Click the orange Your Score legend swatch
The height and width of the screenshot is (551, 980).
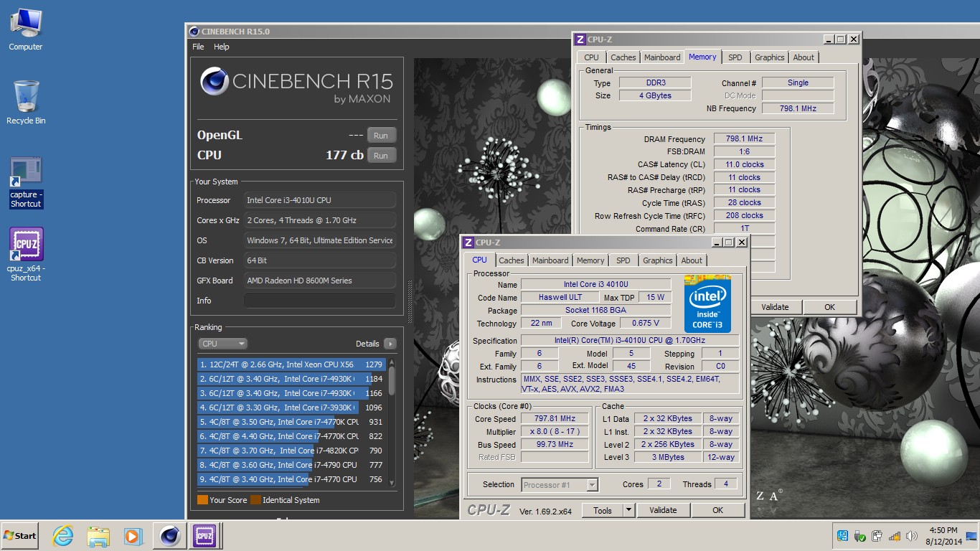coord(202,500)
